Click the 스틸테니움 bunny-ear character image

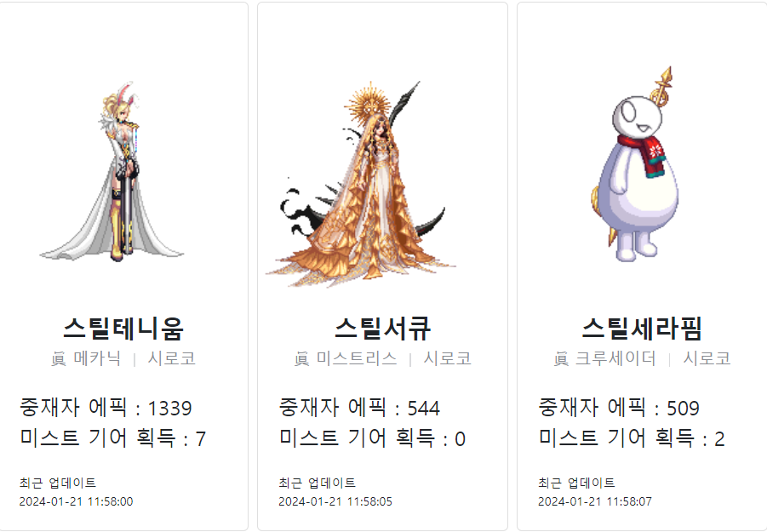click(x=112, y=172)
